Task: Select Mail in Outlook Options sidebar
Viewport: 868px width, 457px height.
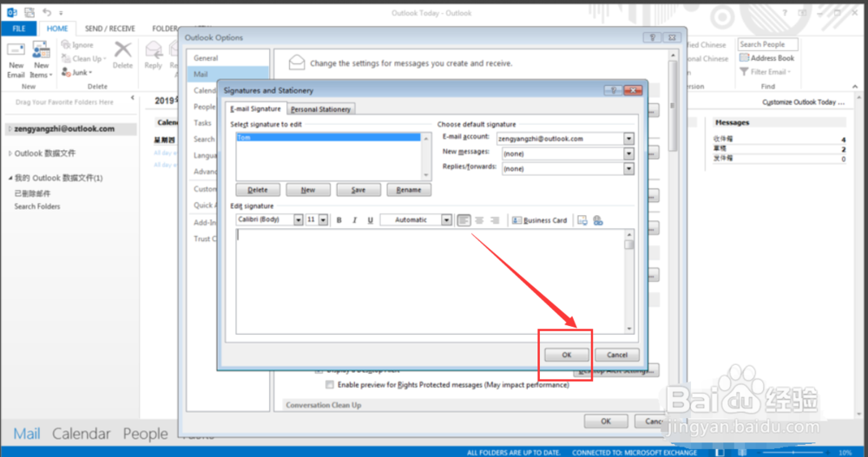Action: pos(227,74)
